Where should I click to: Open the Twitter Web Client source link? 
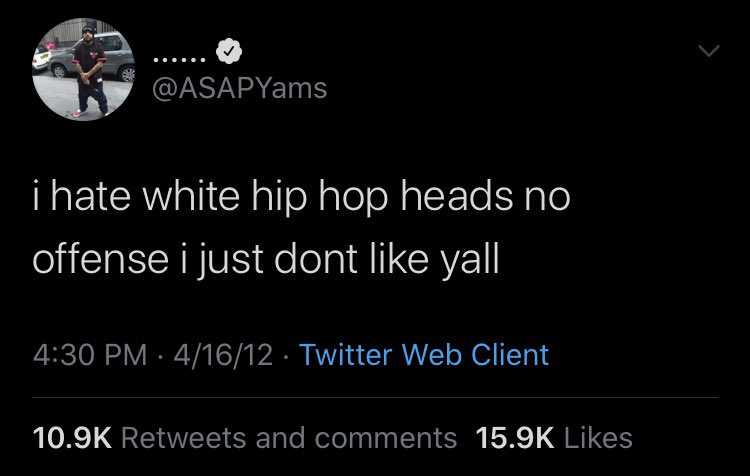coord(424,354)
